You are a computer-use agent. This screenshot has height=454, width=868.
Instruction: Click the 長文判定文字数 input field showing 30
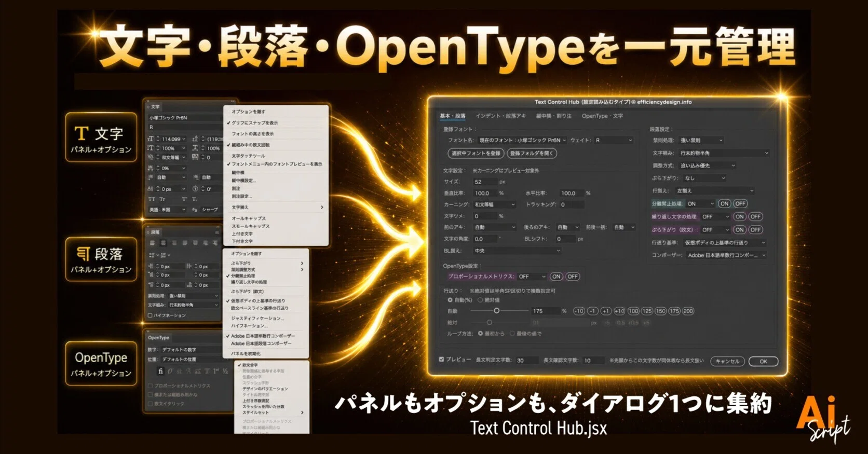click(x=526, y=360)
